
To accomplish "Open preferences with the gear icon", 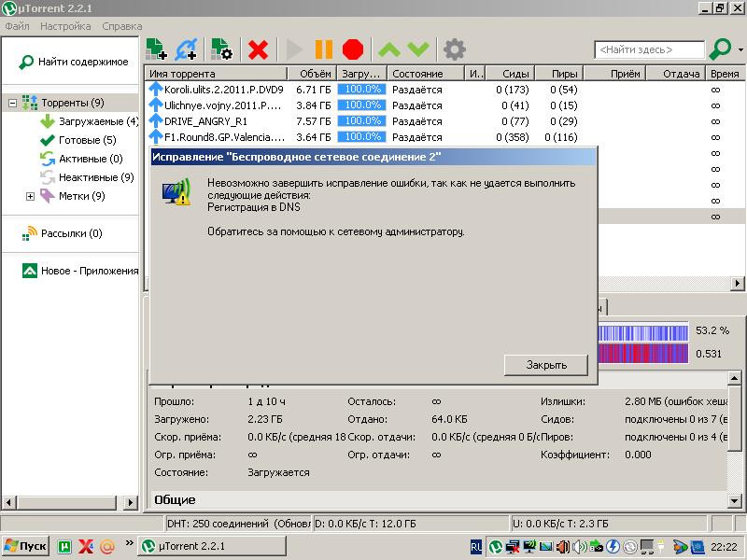I will (455, 49).
